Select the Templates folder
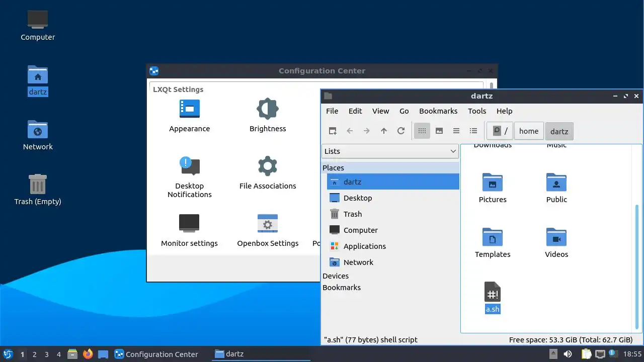Image resolution: width=644 pixels, height=362 pixels. click(x=493, y=242)
